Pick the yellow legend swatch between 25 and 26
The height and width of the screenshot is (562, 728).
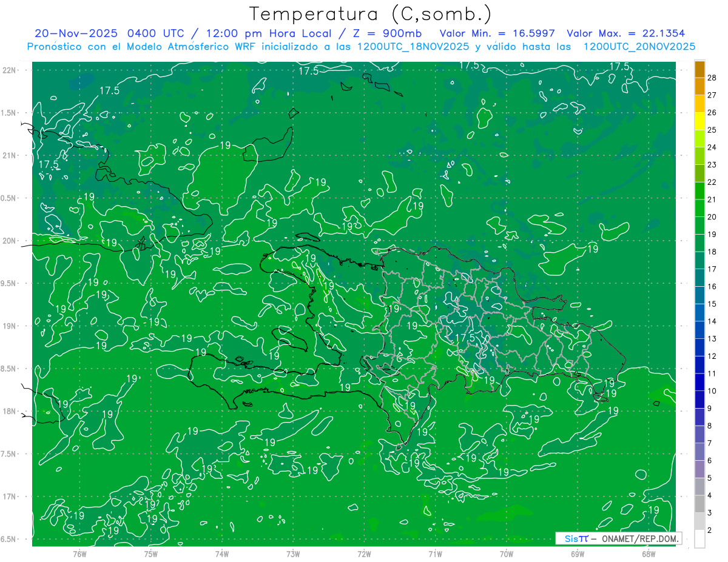[x=700, y=121]
